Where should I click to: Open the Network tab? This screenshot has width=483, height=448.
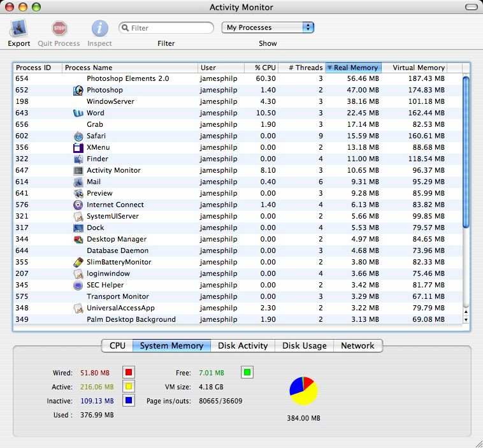pyautogui.click(x=357, y=345)
